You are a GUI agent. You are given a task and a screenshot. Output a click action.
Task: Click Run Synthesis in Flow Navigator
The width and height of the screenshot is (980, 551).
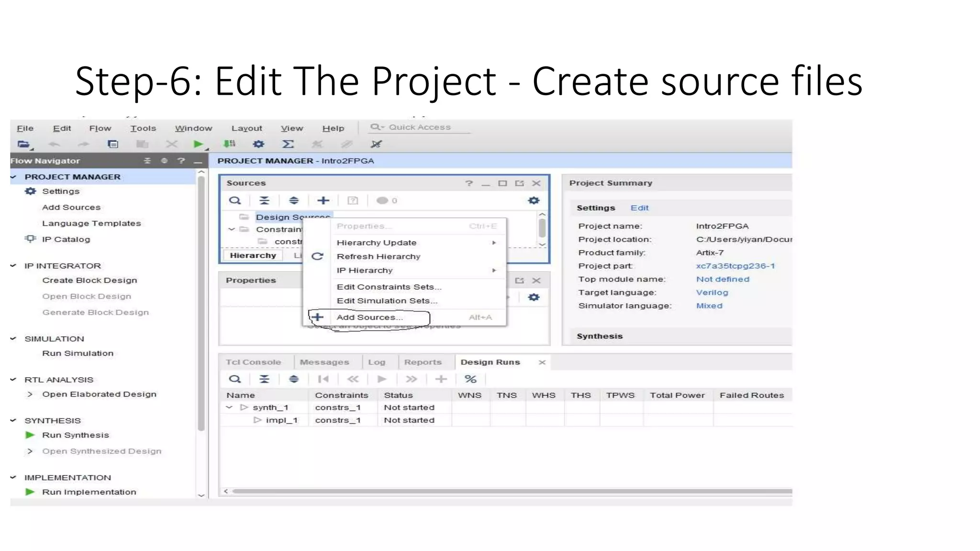click(x=76, y=435)
